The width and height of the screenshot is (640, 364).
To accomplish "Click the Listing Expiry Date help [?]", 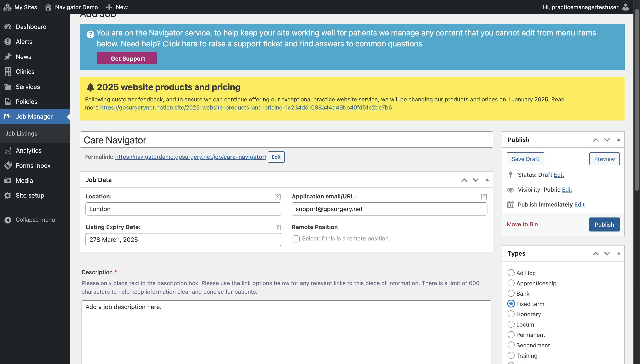I will tap(277, 227).
